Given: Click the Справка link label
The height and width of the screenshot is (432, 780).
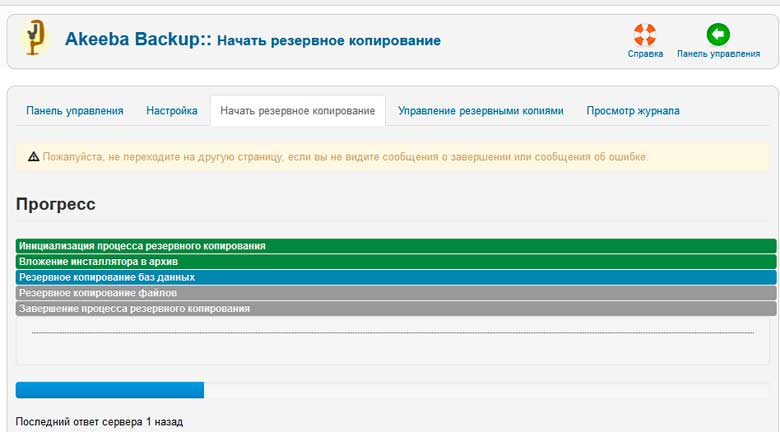Looking at the screenshot, I should [645, 54].
